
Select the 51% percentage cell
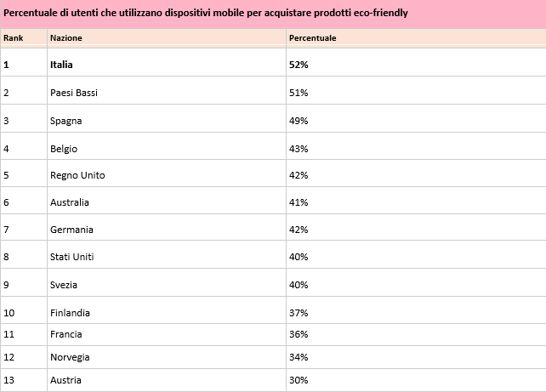tap(299, 93)
